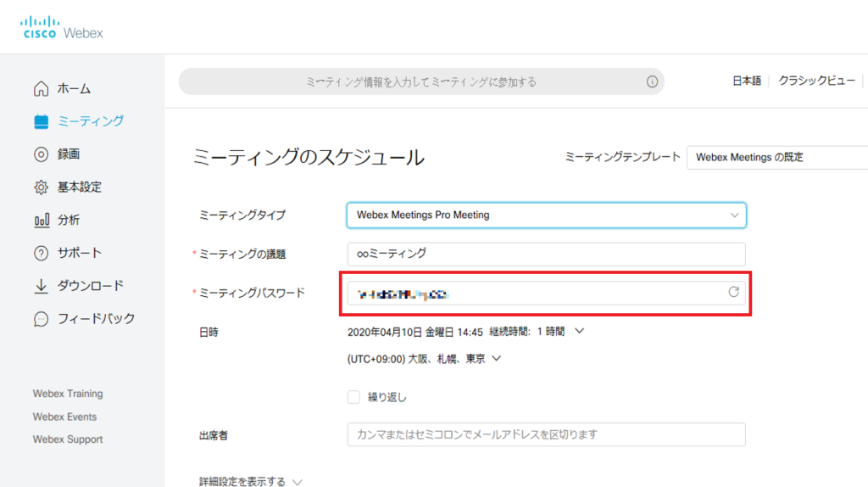
Task: Click the feedback speech bubble icon
Action: click(41, 319)
